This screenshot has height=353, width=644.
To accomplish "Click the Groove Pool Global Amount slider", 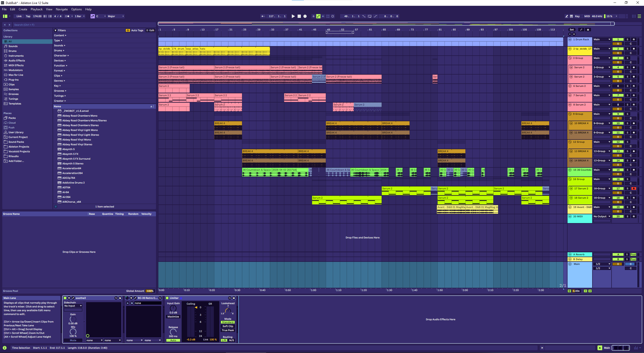I will (x=150, y=291).
